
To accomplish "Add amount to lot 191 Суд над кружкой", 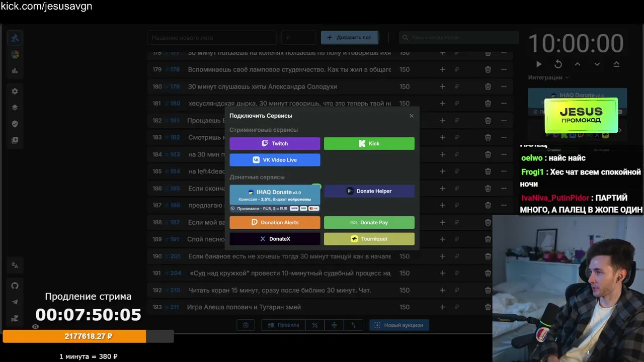I will pyautogui.click(x=443, y=273).
